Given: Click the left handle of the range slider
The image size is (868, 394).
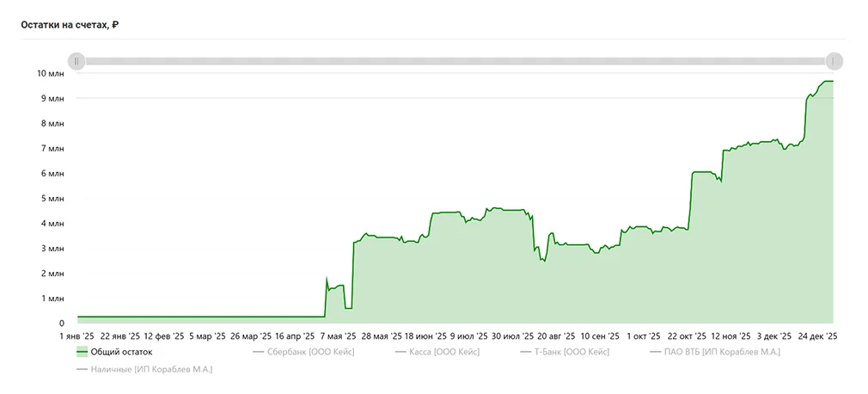Looking at the screenshot, I should (x=76, y=61).
